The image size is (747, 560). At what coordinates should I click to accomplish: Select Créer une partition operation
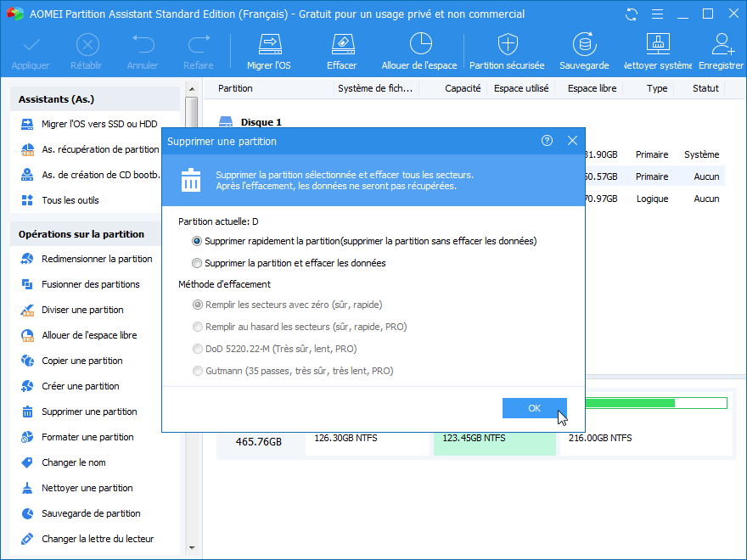70,386
